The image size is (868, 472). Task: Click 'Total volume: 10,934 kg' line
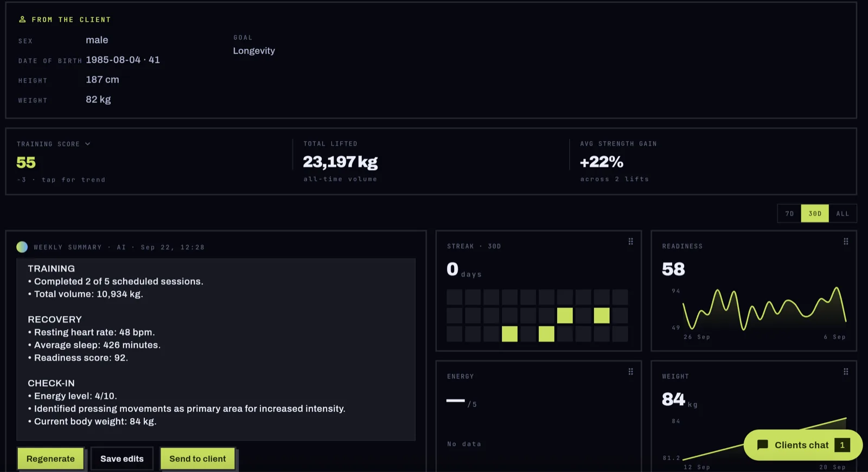pos(86,294)
